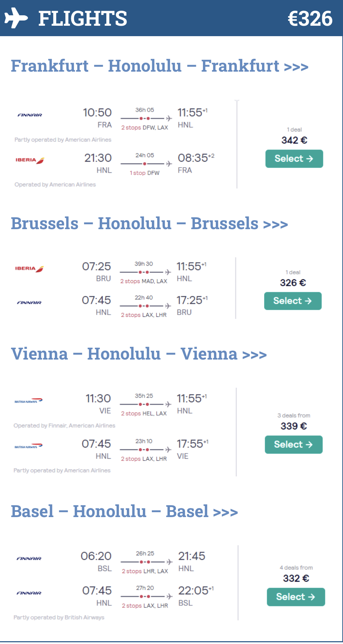This screenshot has height=644, width=343.
Task: Click the Iberia logo on Brussels outbound flight
Action: coord(29,268)
